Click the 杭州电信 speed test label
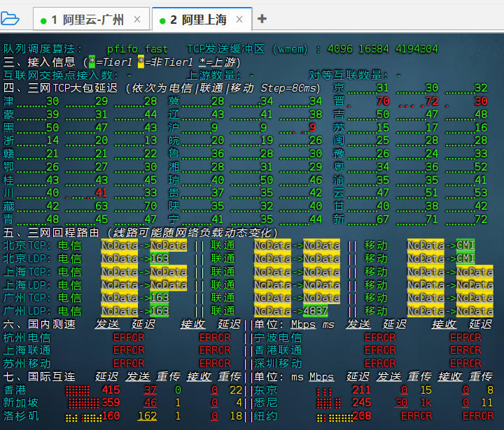Viewport: 504px width, 430px height. pos(27,337)
